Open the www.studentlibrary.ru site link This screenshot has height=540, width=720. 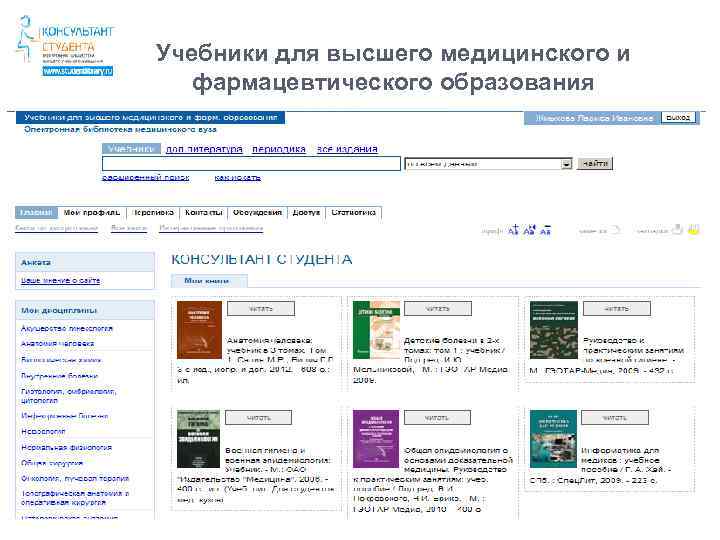[x=78, y=71]
